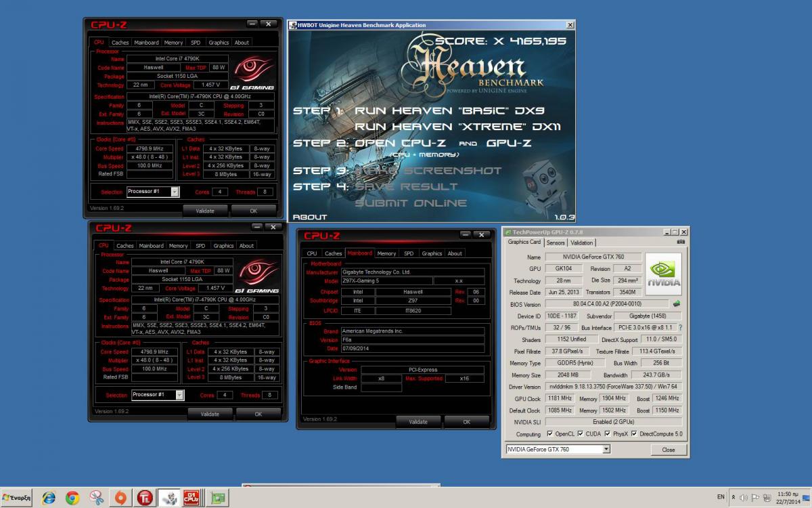Open Memory tab in CPU-Z Mainboard window
The height and width of the screenshot is (508, 812).
point(386,253)
